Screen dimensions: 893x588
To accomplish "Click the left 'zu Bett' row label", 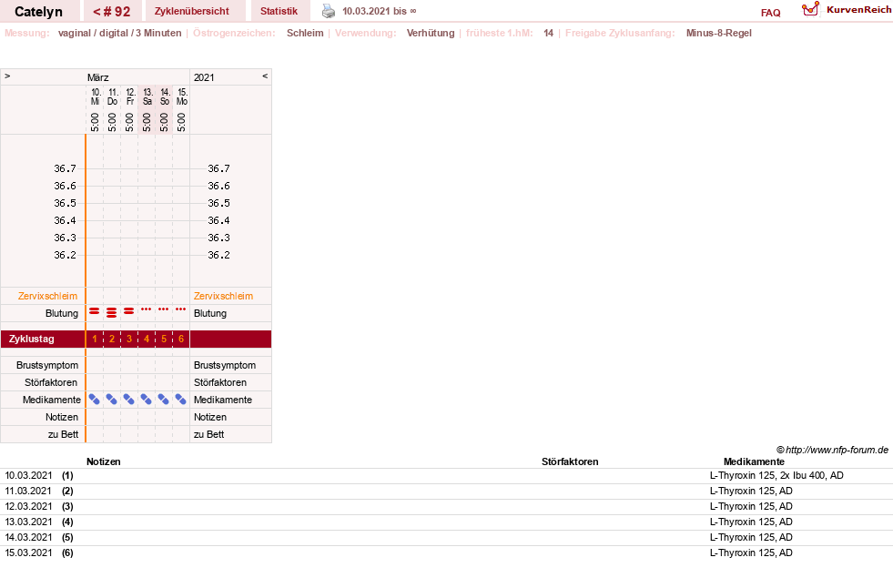I will tap(63, 434).
